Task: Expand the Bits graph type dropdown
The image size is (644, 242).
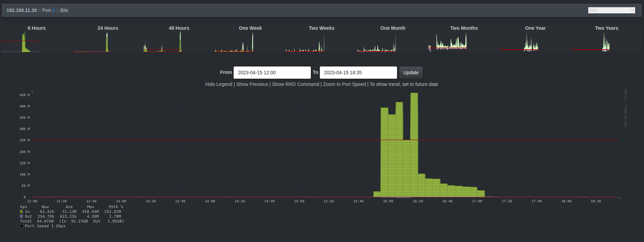Action: 612,10
